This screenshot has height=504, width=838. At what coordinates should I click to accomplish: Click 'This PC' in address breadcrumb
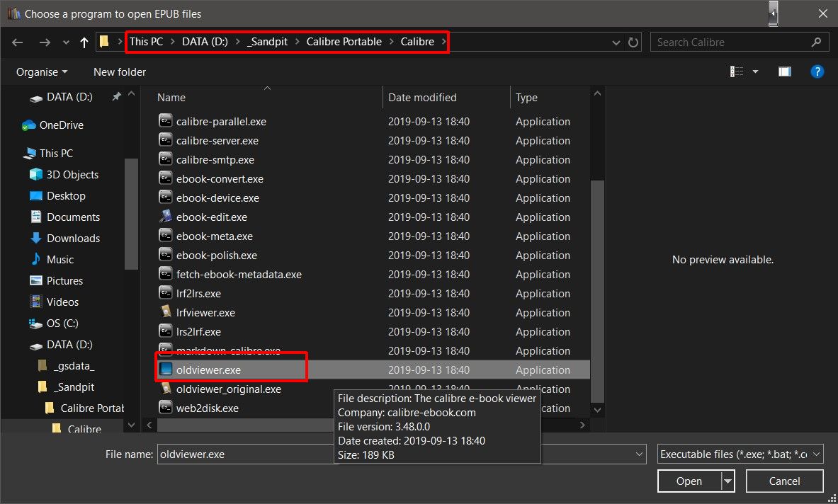tap(146, 42)
